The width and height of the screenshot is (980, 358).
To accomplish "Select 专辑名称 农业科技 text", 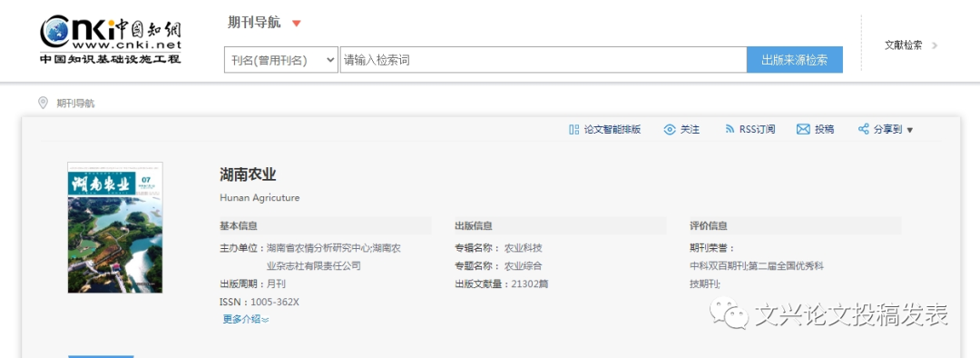I will click(x=498, y=248).
